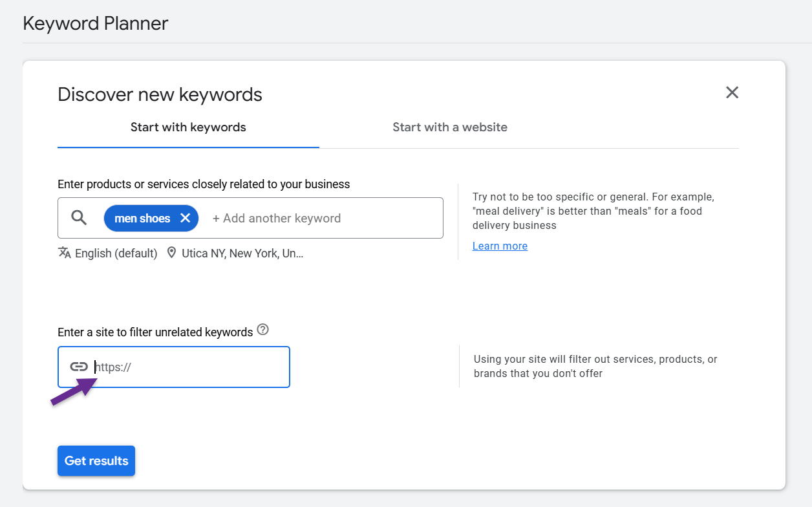The height and width of the screenshot is (507, 812).
Task: Open the Start with a website tab
Action: point(449,127)
